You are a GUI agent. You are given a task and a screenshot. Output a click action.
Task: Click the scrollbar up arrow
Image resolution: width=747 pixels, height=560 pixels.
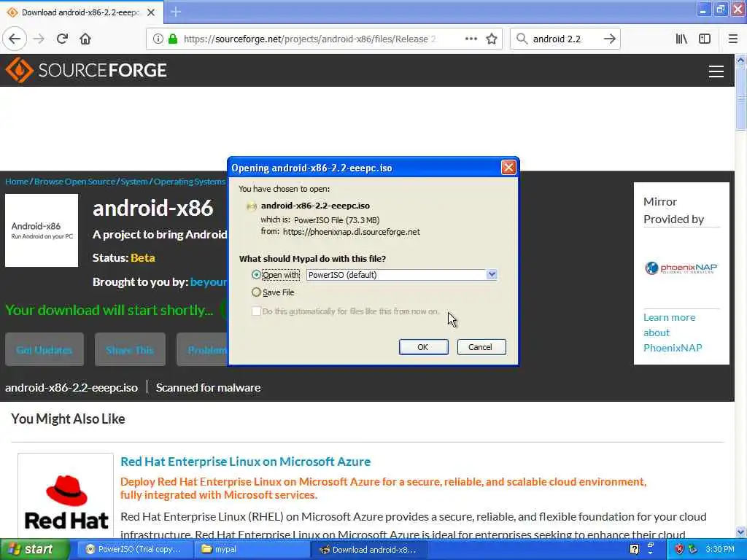click(x=740, y=60)
